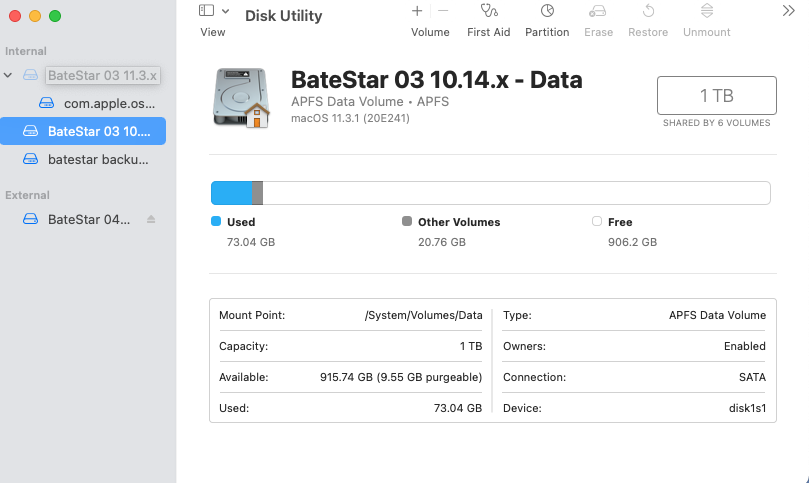Add a volume with the plus icon
The height and width of the screenshot is (483, 809).
pyautogui.click(x=417, y=10)
